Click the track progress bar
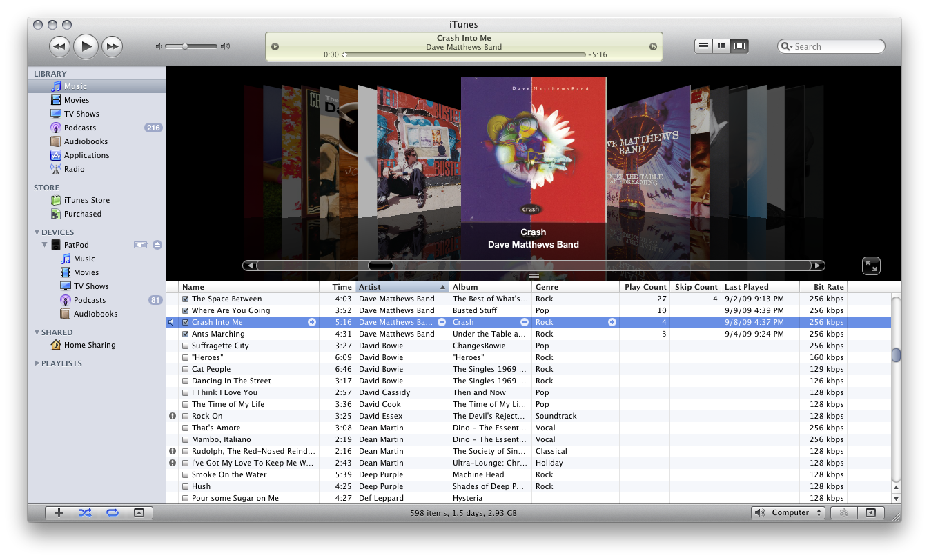Screen dimensions: 929x560 (464, 54)
